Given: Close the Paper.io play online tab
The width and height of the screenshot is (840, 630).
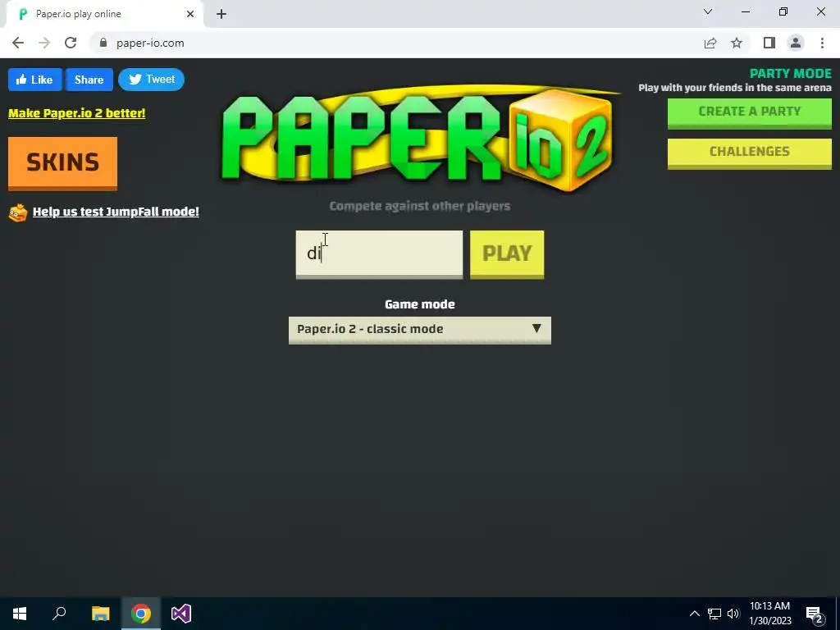Looking at the screenshot, I should click(x=190, y=14).
